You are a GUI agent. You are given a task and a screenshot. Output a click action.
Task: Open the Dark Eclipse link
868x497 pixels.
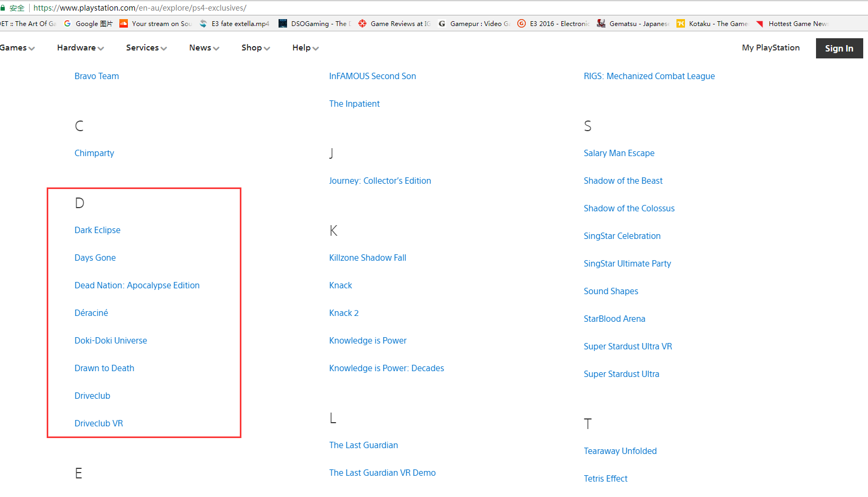(x=98, y=230)
